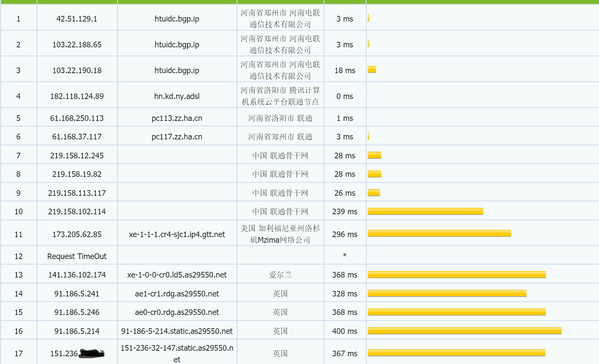Click hostname ae0-cr0.rdg.as29550.net
Screen dimensions: 599x364
coord(177,312)
